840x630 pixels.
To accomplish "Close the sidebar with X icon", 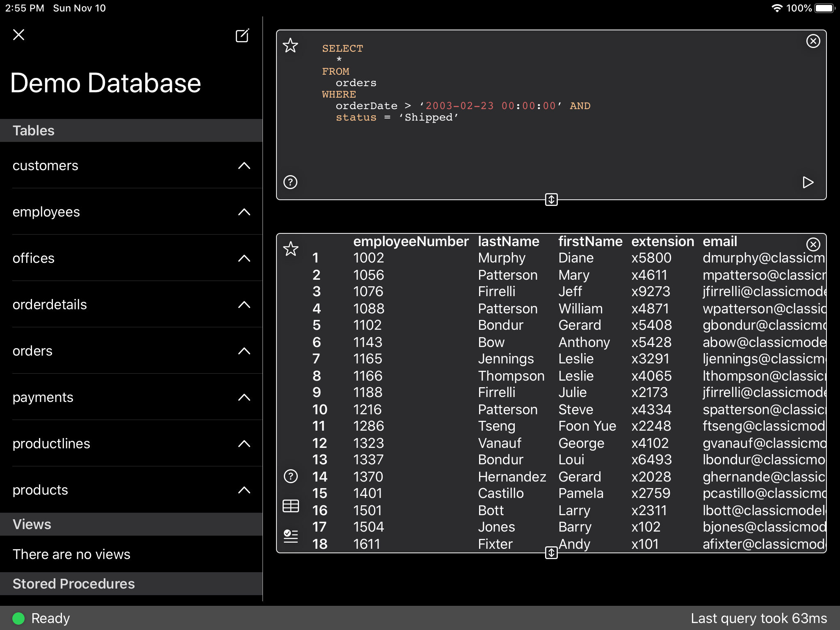I will pyautogui.click(x=19, y=35).
